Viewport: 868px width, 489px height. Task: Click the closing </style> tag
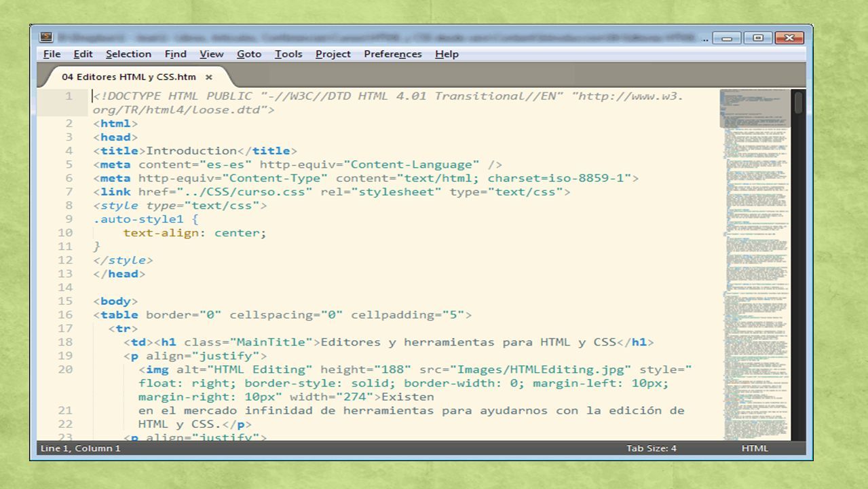pyautogui.click(x=123, y=260)
